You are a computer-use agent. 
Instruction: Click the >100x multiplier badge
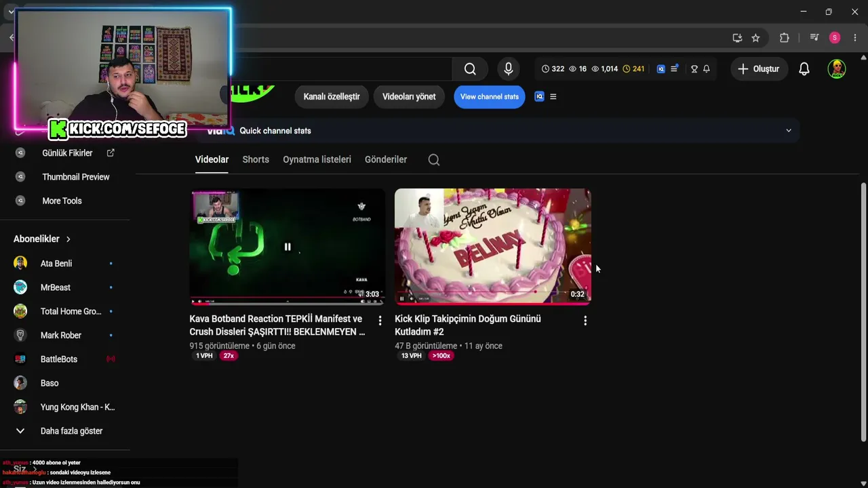[x=441, y=356]
